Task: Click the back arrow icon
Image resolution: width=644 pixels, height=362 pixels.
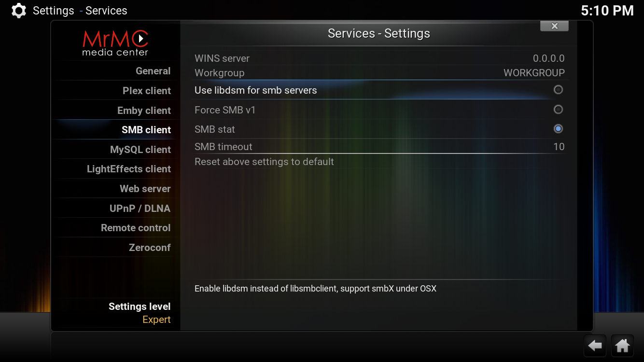Action: click(595, 346)
